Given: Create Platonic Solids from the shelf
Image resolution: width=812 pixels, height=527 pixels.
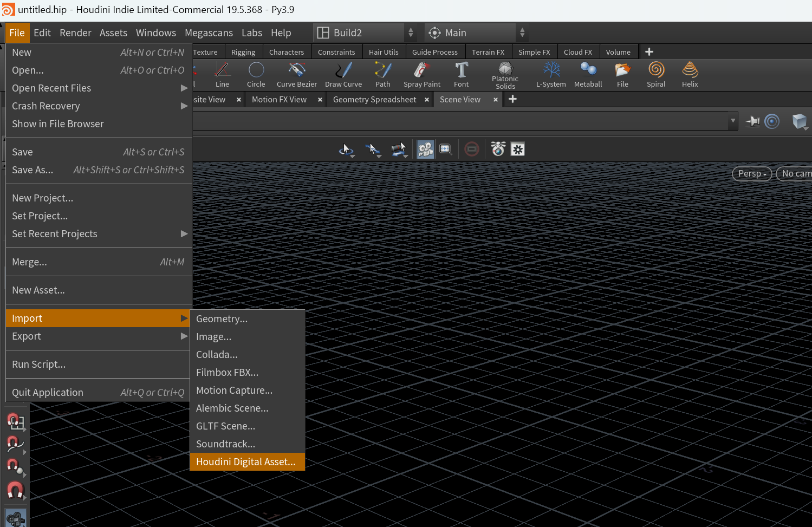Looking at the screenshot, I should click(x=505, y=75).
